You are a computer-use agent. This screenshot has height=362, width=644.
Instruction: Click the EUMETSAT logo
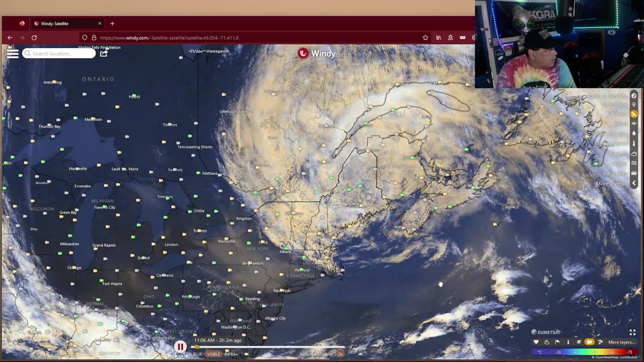pyautogui.click(x=546, y=332)
